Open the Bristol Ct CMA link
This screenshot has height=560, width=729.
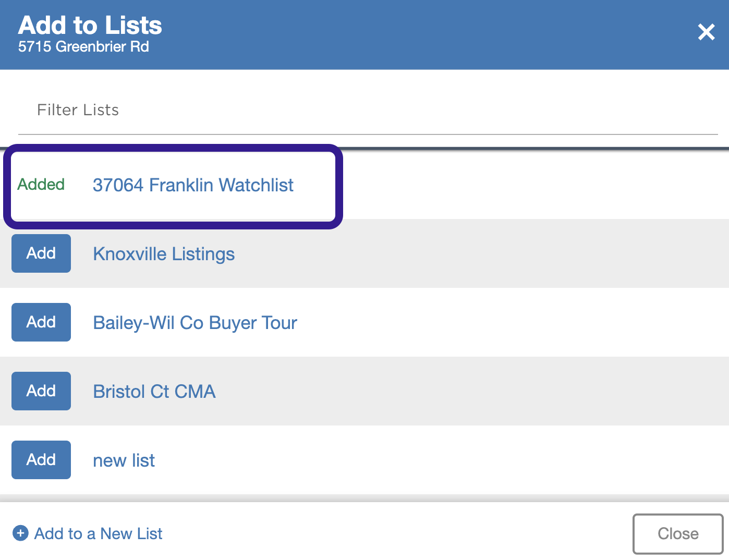pos(154,392)
